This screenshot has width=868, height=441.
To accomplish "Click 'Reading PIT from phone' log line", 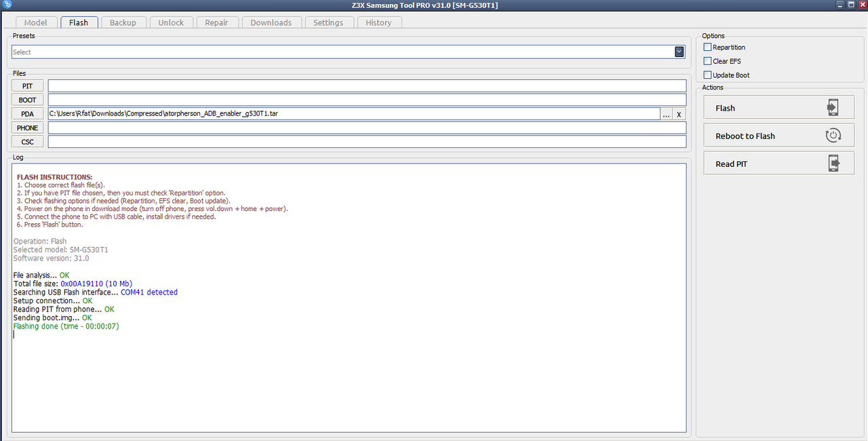I will point(64,309).
